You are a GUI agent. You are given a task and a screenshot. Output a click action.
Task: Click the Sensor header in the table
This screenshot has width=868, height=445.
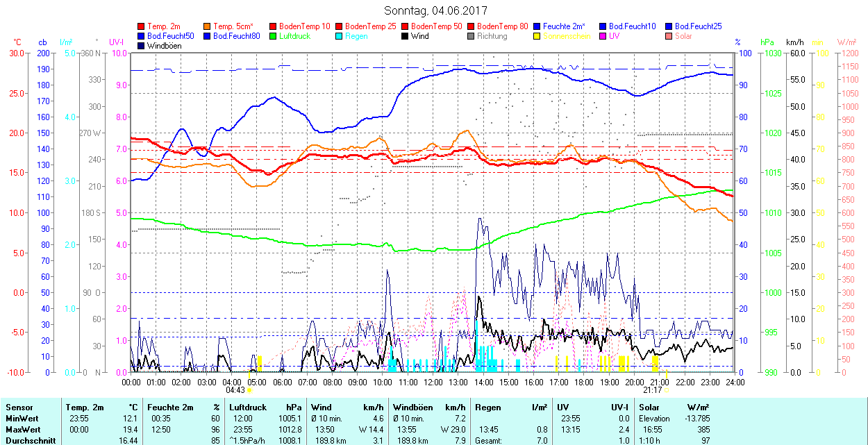[19, 408]
